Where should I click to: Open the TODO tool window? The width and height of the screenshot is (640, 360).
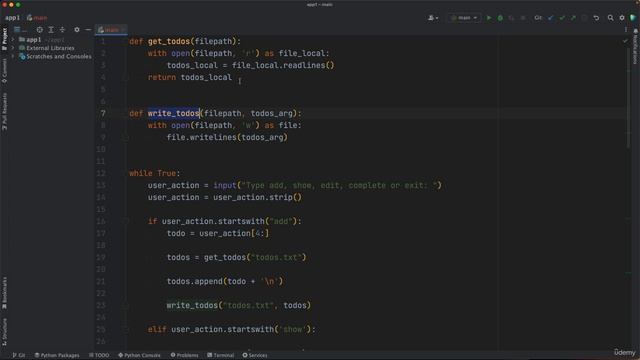[99, 355]
